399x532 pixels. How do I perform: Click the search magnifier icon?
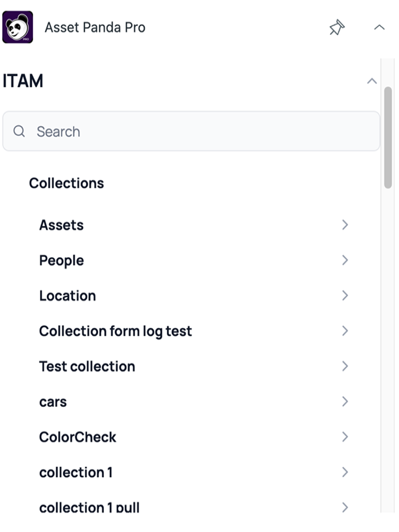pos(19,131)
